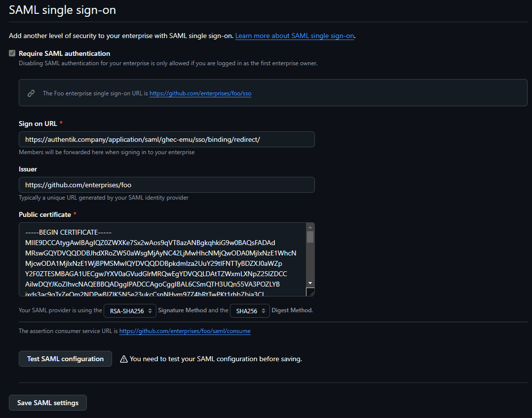Click the resize grip below the certificate textarea
This screenshot has width=532, height=418.
point(311,292)
